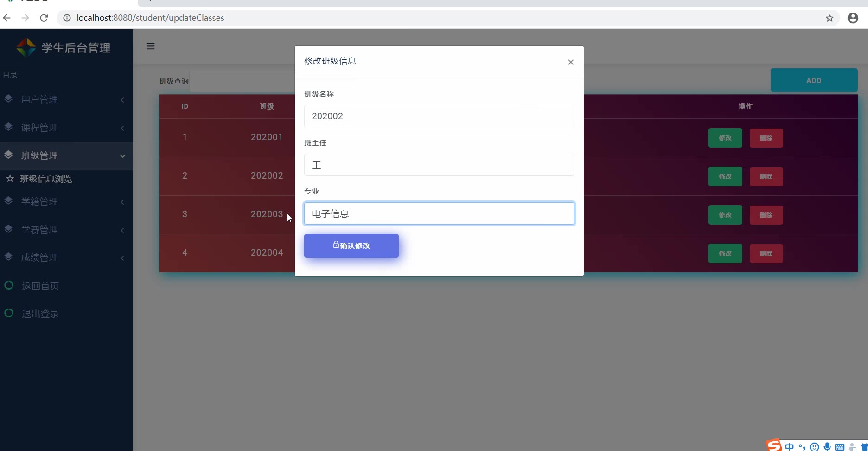Expand the 学费管理 menu chevron
This screenshot has height=451, width=868.
(122, 230)
